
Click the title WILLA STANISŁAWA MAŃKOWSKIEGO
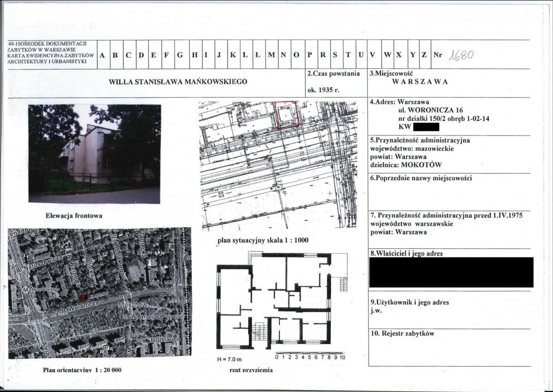(178, 82)
